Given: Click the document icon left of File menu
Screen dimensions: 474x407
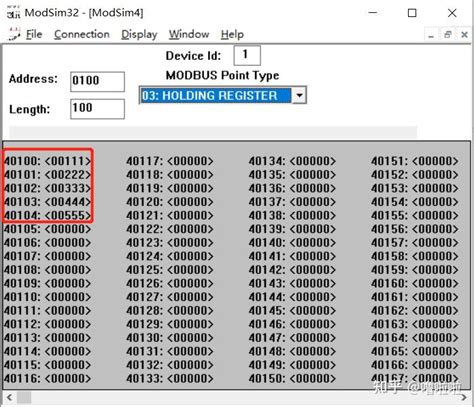Looking at the screenshot, I should [x=14, y=34].
